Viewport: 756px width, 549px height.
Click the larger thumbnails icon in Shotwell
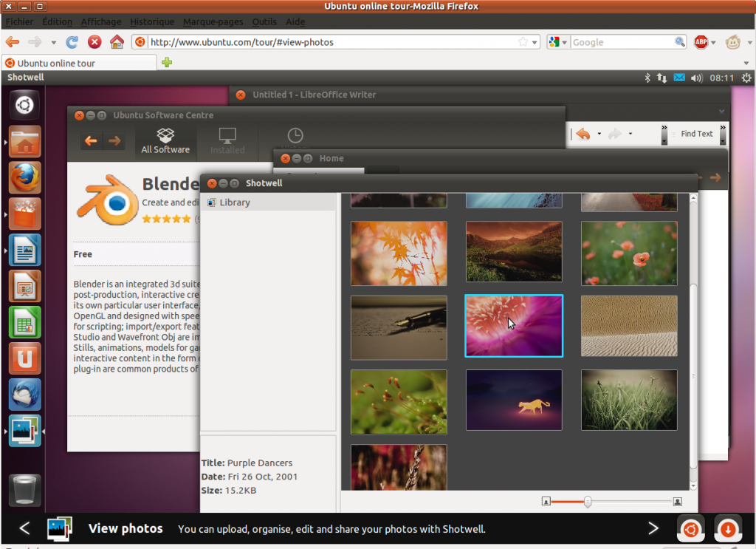click(x=678, y=502)
